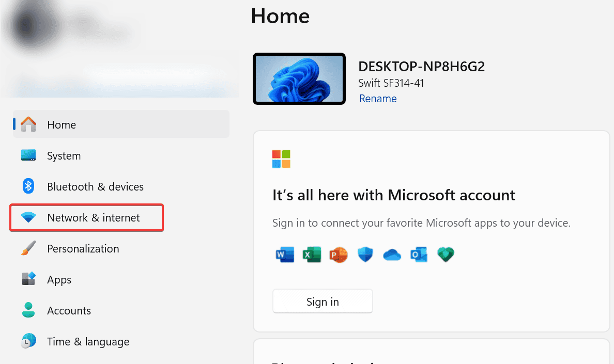614x364 pixels.
Task: Select the Bluetooth & devices icon
Action: [28, 186]
